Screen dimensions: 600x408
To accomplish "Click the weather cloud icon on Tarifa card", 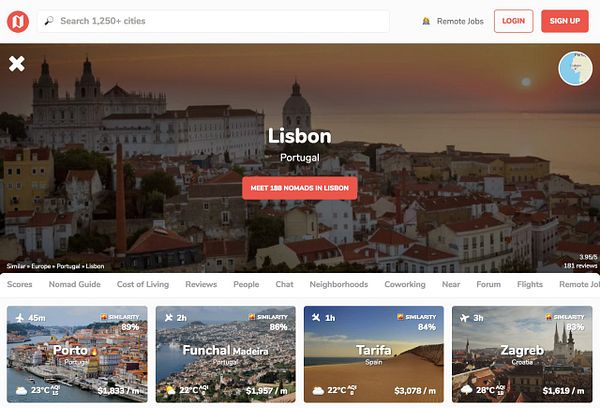I will [x=318, y=390].
